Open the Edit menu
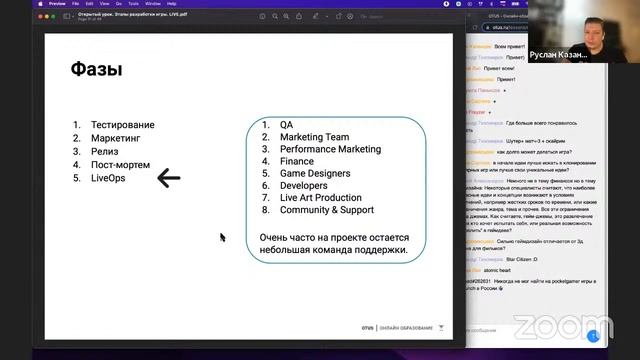 89,4
